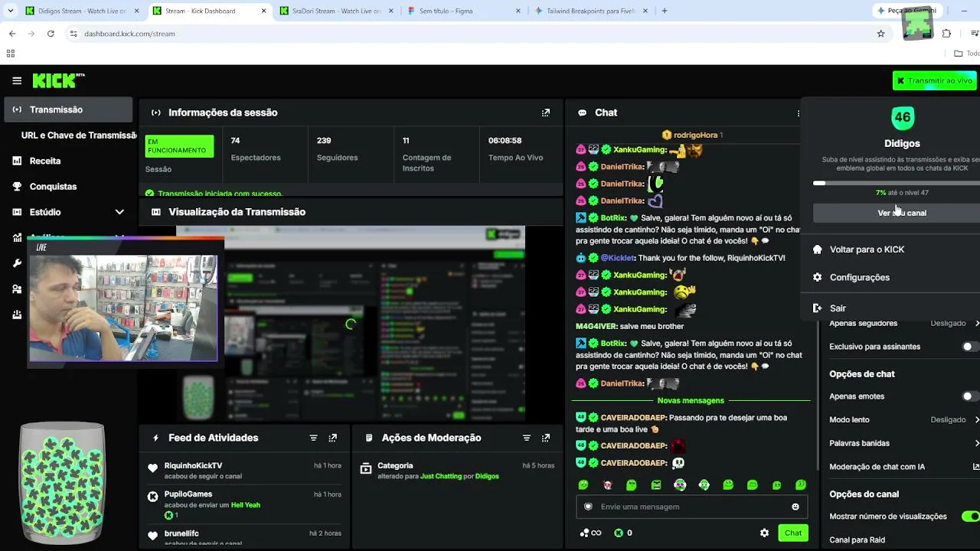Open the emoji picker in message box
Screen dimensions: 980x551
point(795,507)
